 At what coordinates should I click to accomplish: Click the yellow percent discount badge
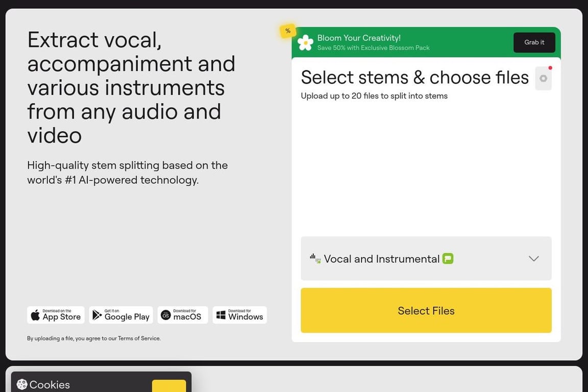(x=288, y=31)
